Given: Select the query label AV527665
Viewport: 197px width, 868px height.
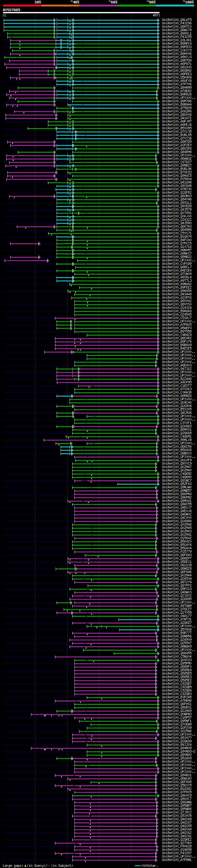Looking at the screenshot, I should [x=11, y=10].
